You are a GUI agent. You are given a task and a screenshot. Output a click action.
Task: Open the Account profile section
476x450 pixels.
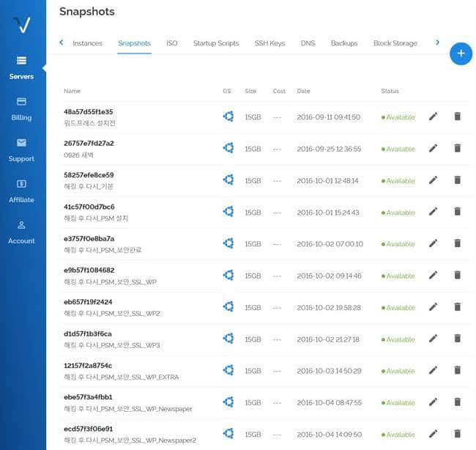22,225
